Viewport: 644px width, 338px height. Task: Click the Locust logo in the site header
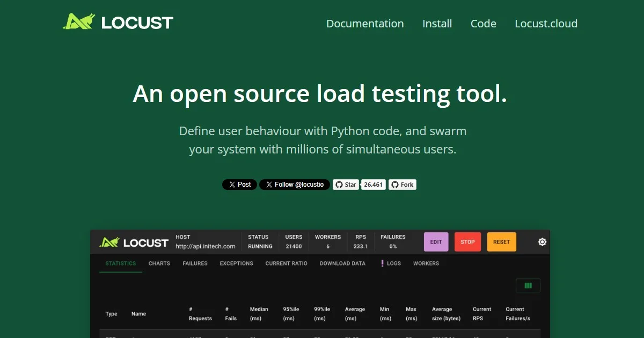(x=118, y=22)
